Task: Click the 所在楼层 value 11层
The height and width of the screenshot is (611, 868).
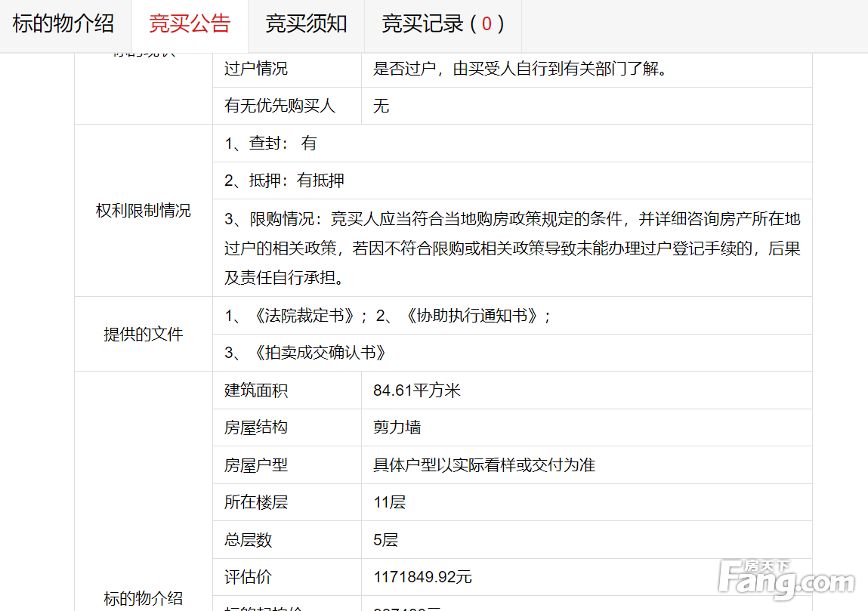Action: click(x=389, y=502)
